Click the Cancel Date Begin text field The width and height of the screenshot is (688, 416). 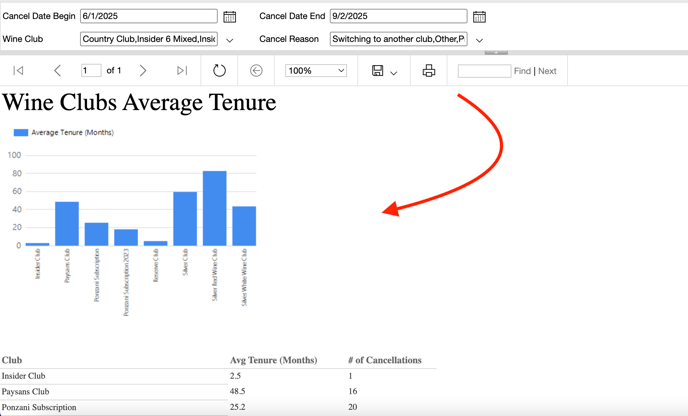point(148,17)
